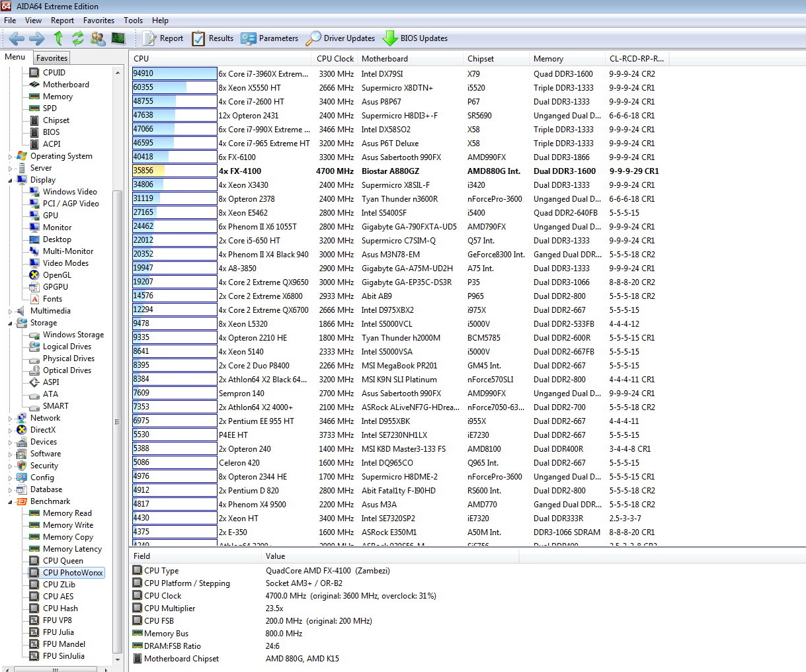Click the tree scrollbar down arrow
The height and width of the screenshot is (672, 806).
[x=118, y=659]
